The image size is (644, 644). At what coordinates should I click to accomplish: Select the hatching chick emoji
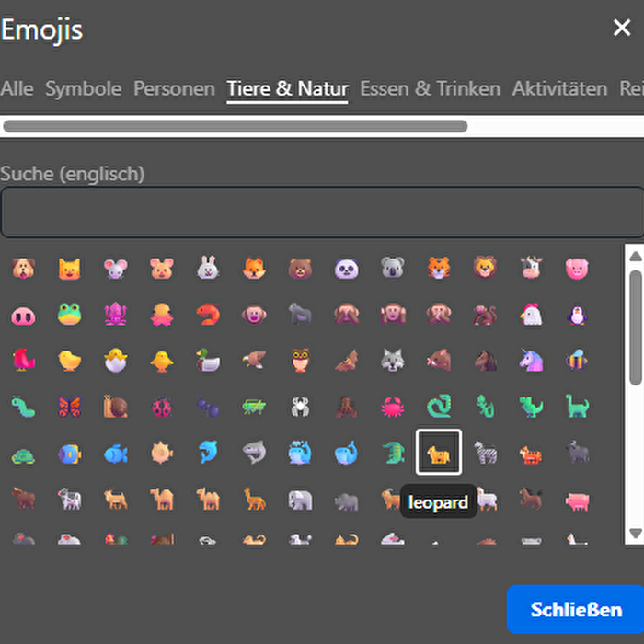[115, 361]
